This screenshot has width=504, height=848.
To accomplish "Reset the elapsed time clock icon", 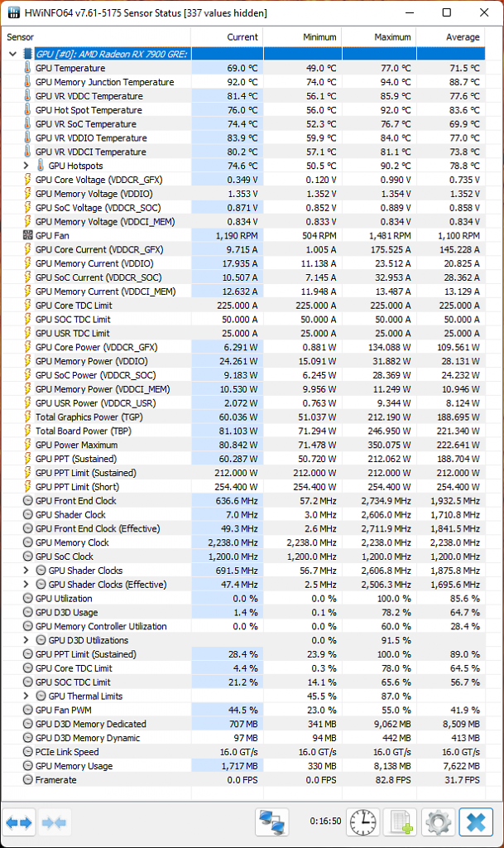I will (363, 822).
